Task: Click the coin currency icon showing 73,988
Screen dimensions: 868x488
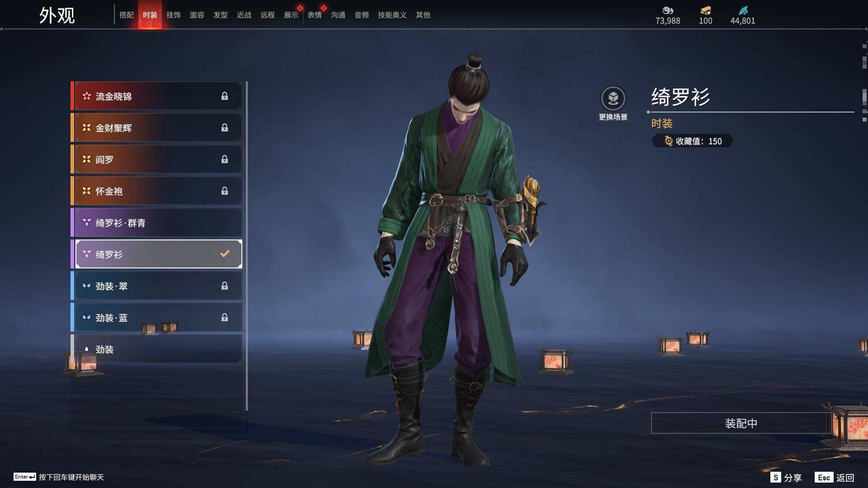Action: point(668,10)
